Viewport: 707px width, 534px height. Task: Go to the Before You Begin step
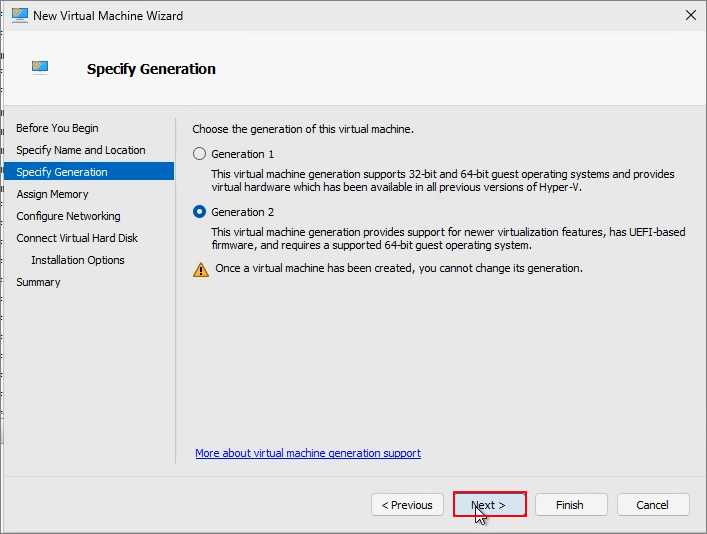pyautogui.click(x=57, y=128)
